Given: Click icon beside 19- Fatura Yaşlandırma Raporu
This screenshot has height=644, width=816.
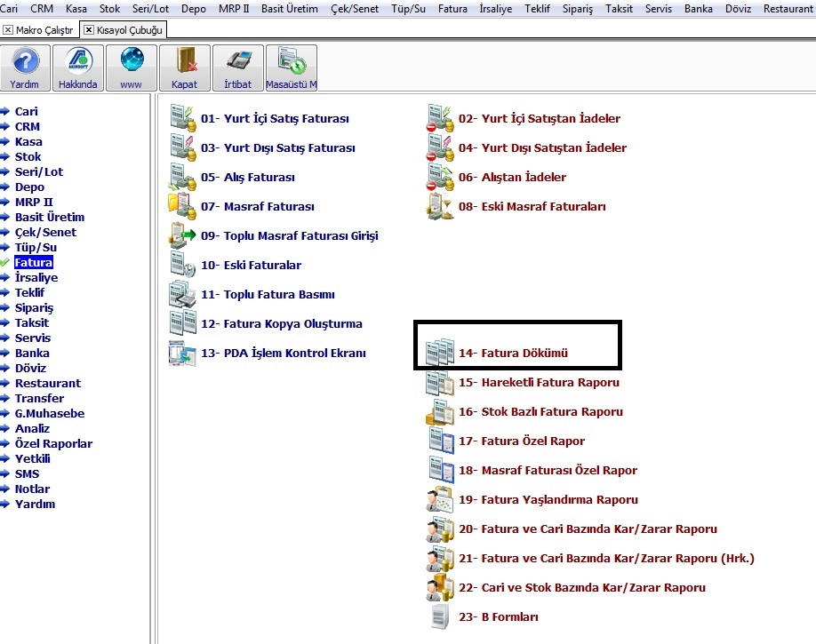Looking at the screenshot, I should pyautogui.click(x=440, y=499).
